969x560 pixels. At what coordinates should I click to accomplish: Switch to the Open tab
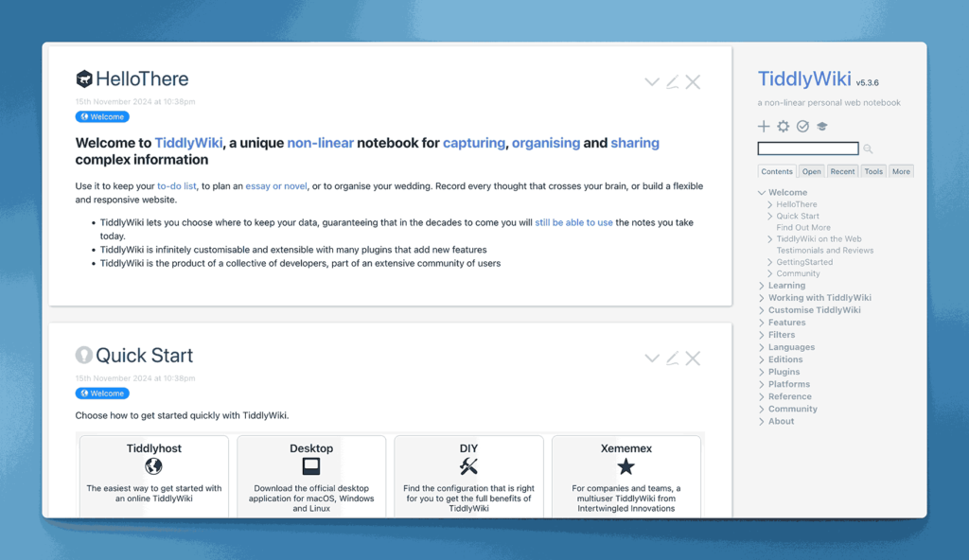pyautogui.click(x=811, y=171)
